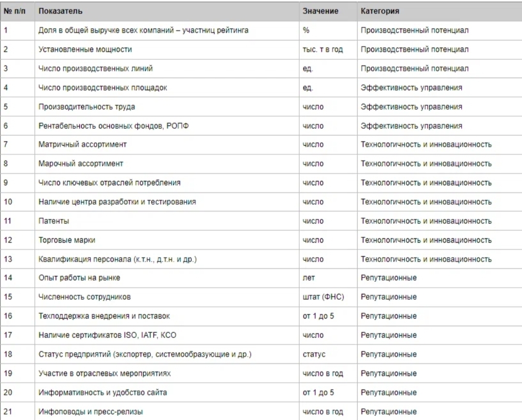Click the "Число производственных линий" cell
The width and height of the screenshot is (522, 420).
click(96, 69)
